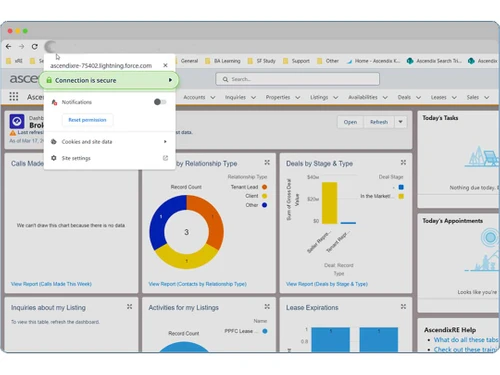500x375 pixels.
Task: Click the Notifications bell icon
Action: (x=54, y=102)
